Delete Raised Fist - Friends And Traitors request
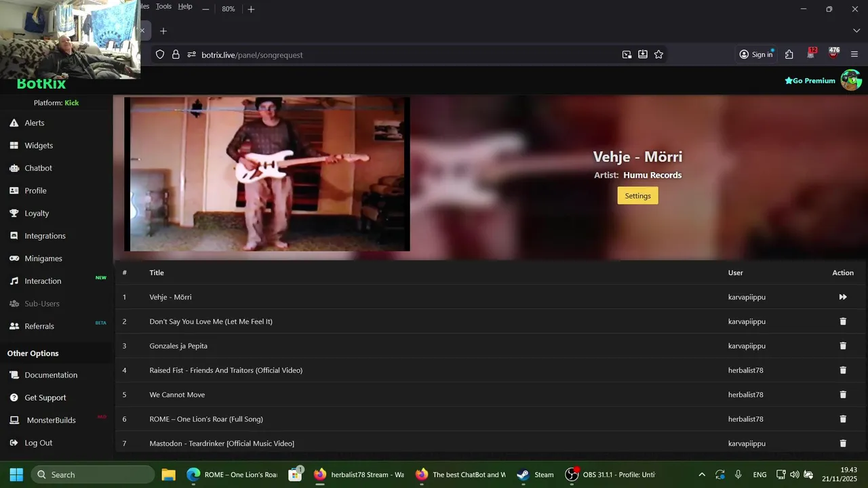This screenshot has width=868, height=488. pos(843,370)
